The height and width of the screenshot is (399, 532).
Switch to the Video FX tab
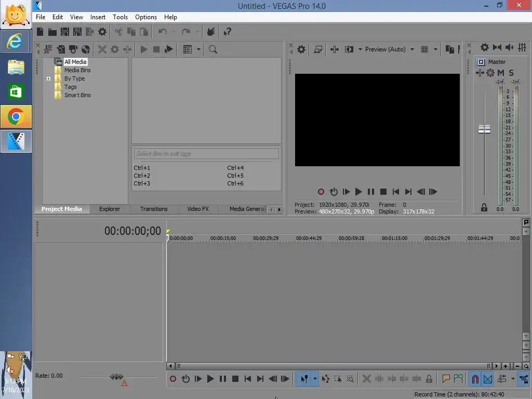(198, 209)
